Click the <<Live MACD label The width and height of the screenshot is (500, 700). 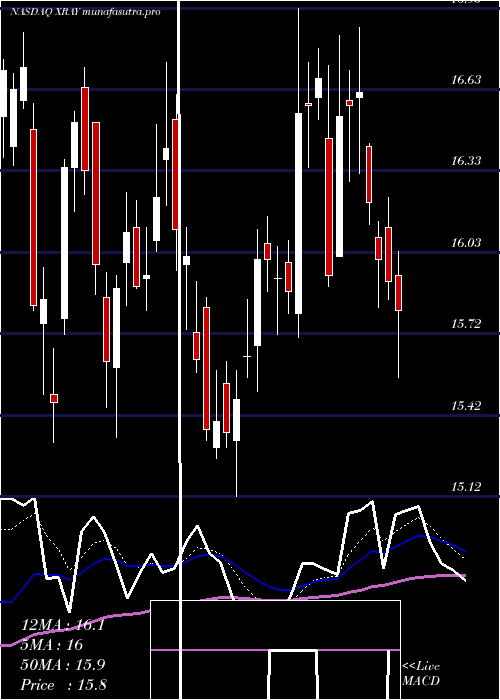point(421,673)
